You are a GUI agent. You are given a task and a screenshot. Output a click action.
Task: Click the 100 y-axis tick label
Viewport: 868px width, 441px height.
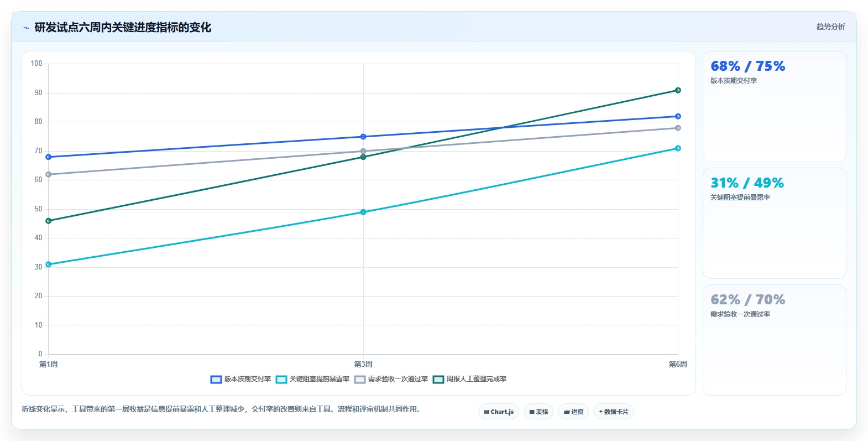[36, 64]
